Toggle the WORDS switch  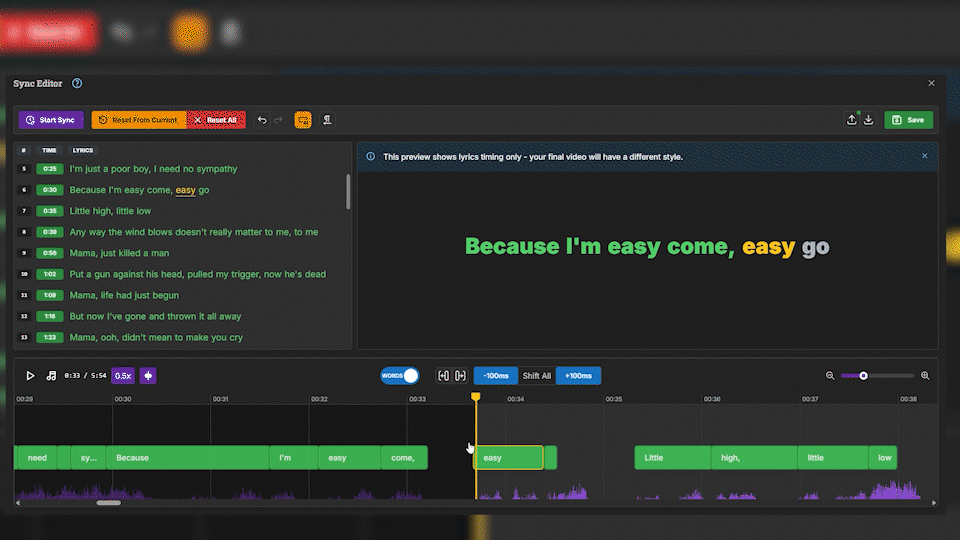click(400, 376)
